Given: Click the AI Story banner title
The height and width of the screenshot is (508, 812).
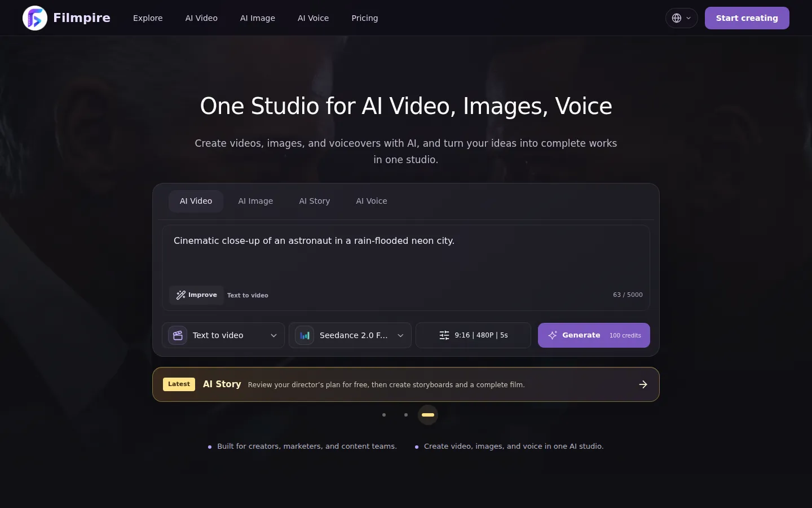Looking at the screenshot, I should 222,384.
